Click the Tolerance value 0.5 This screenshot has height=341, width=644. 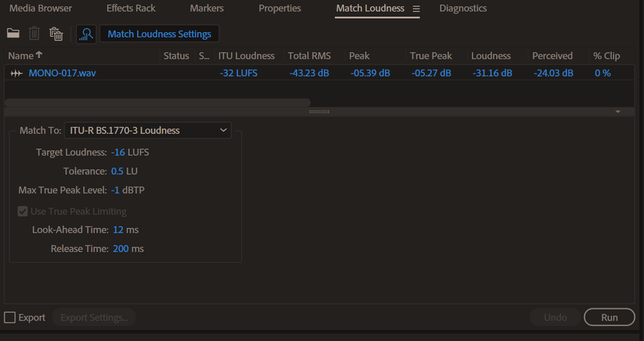[x=117, y=171]
